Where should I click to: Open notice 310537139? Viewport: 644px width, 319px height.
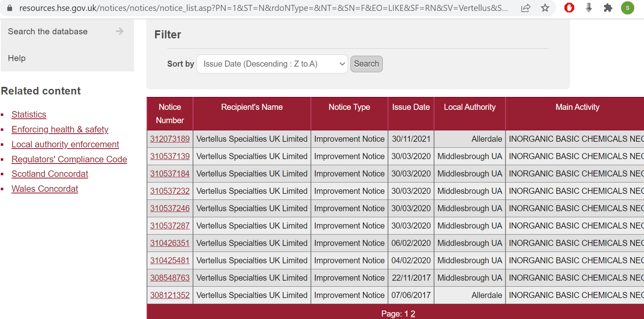[x=170, y=156]
